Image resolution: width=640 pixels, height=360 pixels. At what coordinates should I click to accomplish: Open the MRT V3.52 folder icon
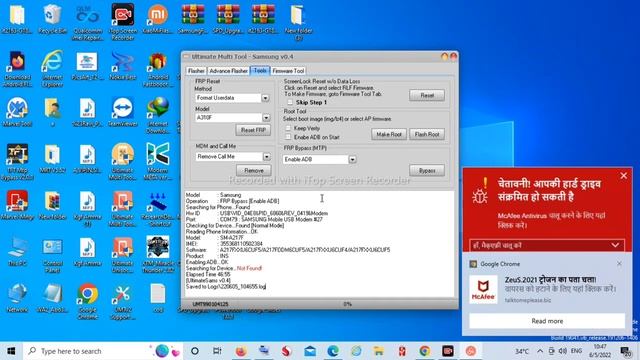[x=52, y=158]
